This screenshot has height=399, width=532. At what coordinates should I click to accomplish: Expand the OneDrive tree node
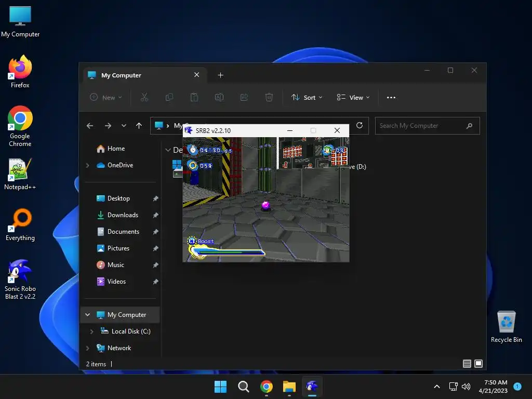click(87, 165)
